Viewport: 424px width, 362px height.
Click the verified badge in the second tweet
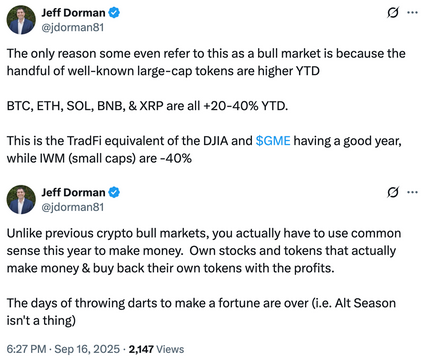click(115, 192)
